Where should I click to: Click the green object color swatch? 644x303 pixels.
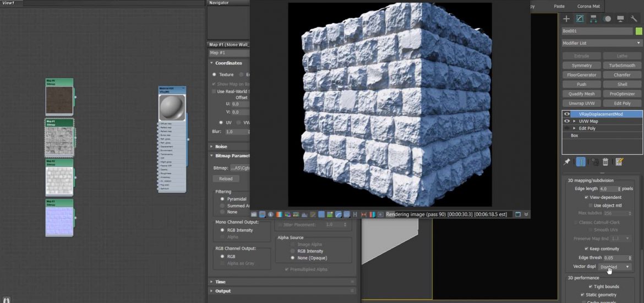[638, 31]
